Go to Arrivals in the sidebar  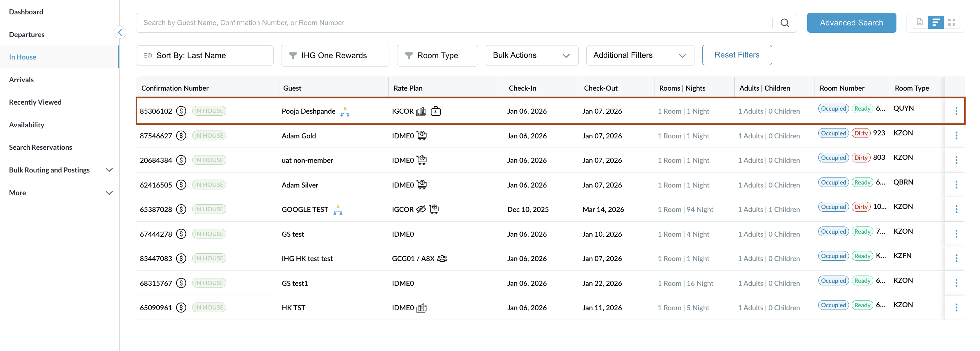(21, 80)
